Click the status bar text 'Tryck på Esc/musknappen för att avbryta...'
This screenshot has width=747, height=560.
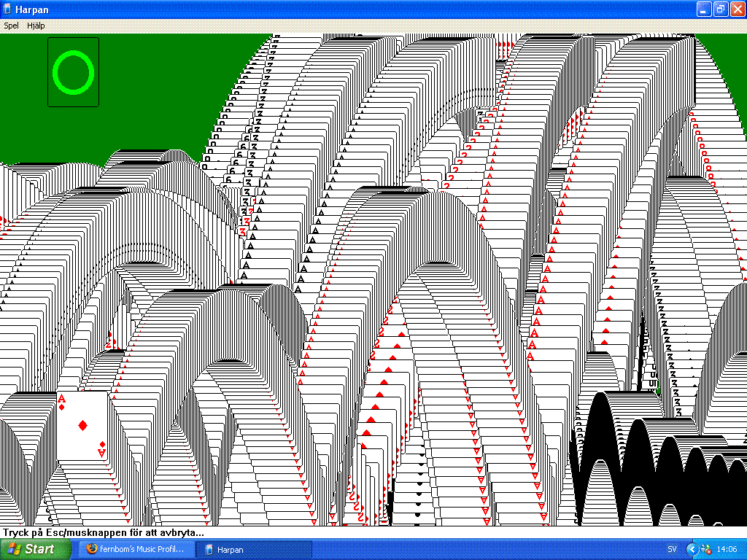point(104,532)
